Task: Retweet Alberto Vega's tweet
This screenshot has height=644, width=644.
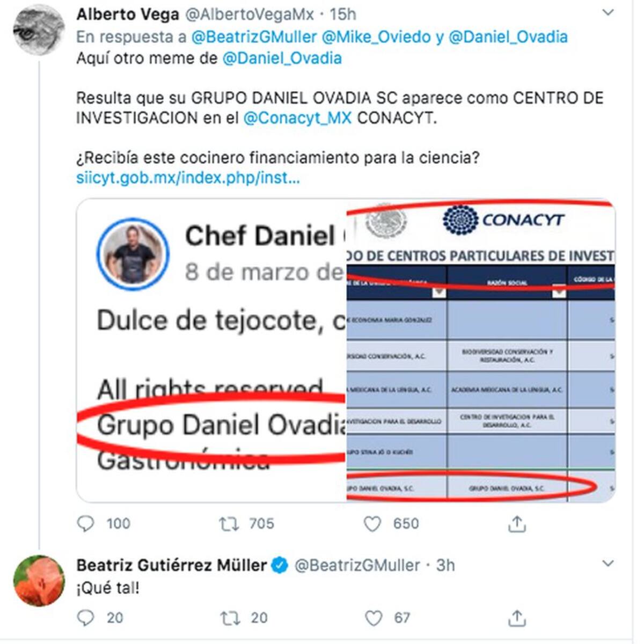Action: point(229,524)
